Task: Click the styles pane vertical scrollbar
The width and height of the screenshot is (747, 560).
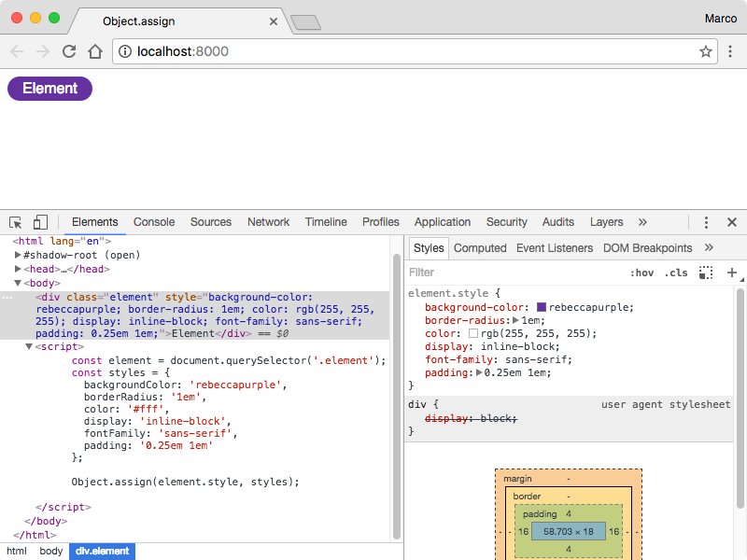Action: [740, 399]
